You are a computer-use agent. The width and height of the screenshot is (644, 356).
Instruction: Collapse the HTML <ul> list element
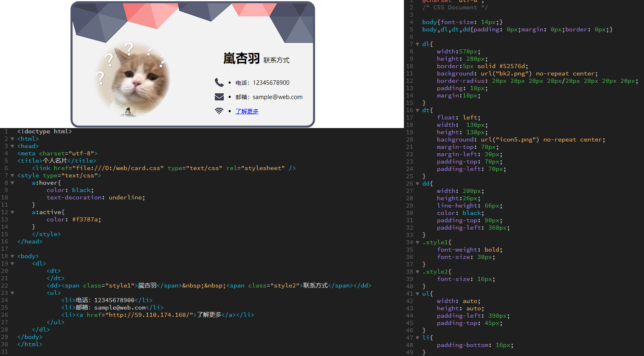click(12, 293)
